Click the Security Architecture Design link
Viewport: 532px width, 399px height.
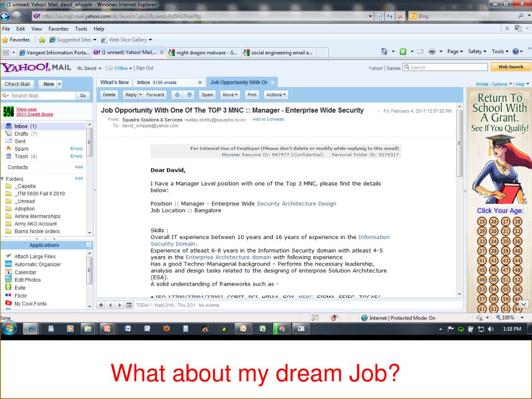tap(297, 204)
